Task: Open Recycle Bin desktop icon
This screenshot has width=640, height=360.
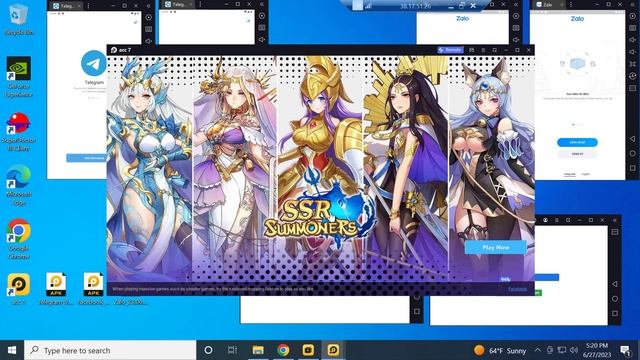Action: pyautogui.click(x=18, y=19)
